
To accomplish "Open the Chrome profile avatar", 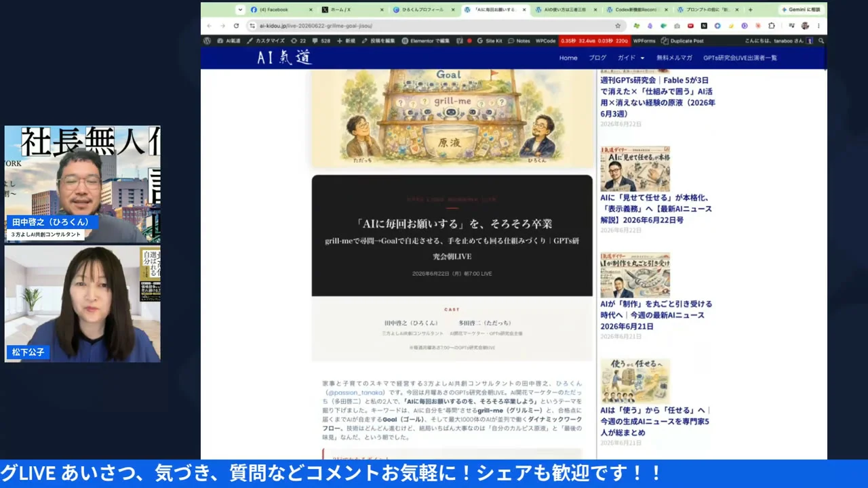I will click(805, 26).
